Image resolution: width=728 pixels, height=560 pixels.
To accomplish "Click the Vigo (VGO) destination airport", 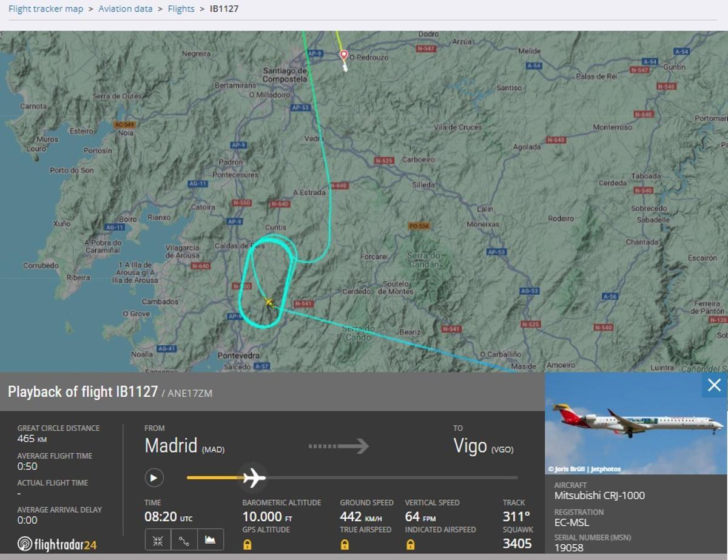I will [484, 447].
